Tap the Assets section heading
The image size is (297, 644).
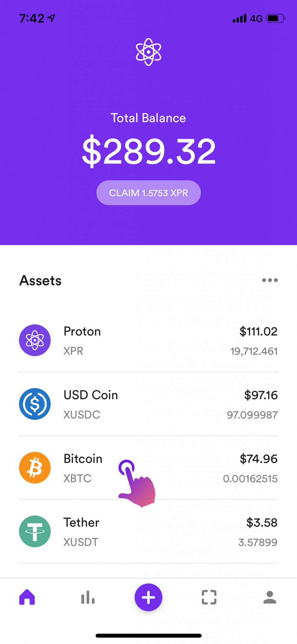pos(40,280)
